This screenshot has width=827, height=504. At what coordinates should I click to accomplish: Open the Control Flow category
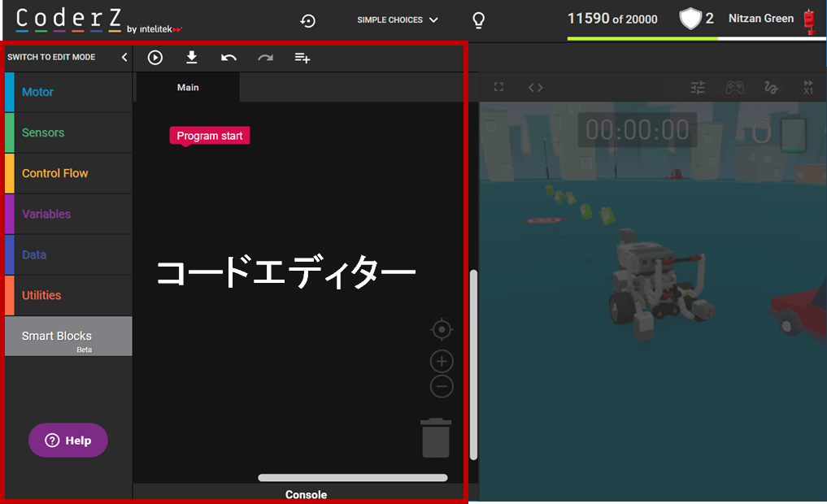point(68,173)
